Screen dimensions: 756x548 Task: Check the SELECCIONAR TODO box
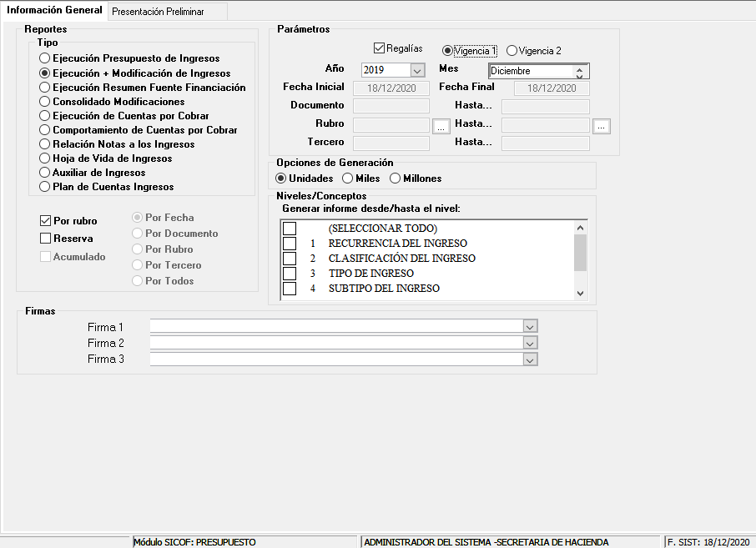[x=290, y=229]
